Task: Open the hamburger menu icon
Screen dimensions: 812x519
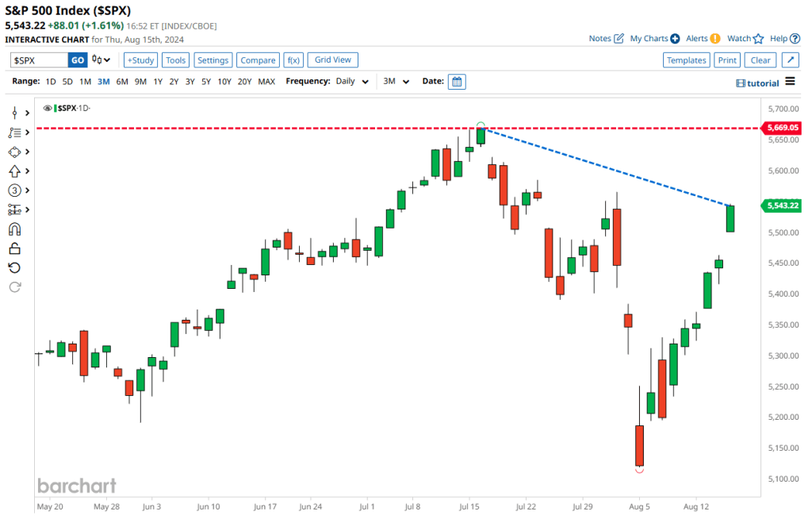Action: click(791, 82)
